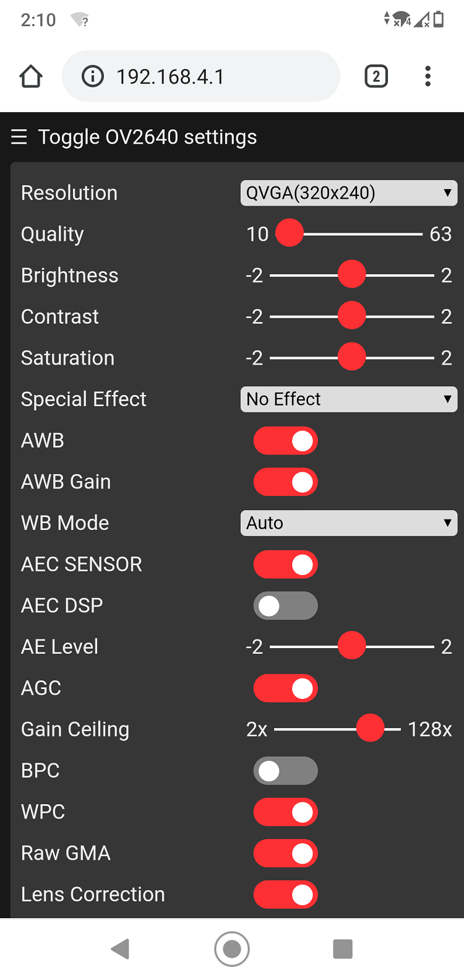The image size is (464, 980).
Task: Click the Gain Ceiling slider knob
Action: click(371, 728)
